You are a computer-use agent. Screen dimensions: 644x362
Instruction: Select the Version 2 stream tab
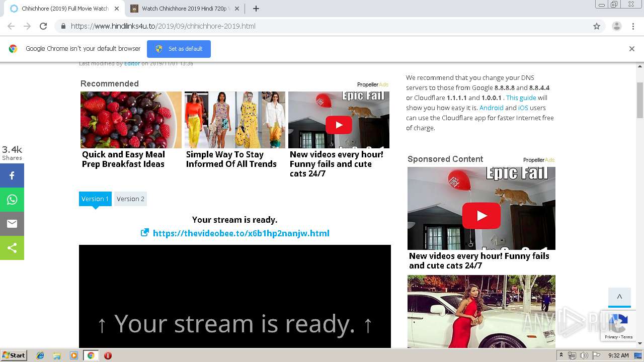pyautogui.click(x=130, y=199)
